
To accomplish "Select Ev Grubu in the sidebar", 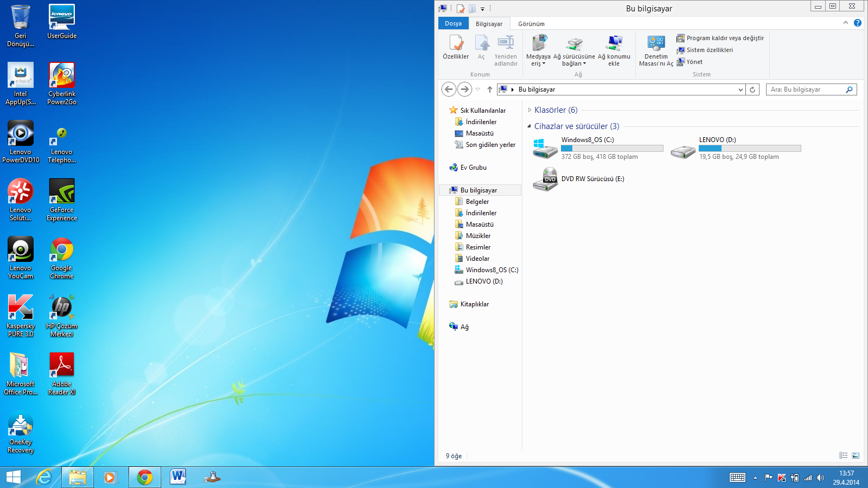I will (x=468, y=168).
